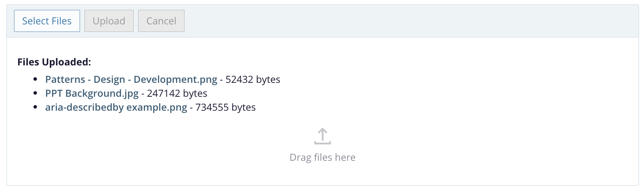
Task: Click the 734555 bytes size text
Action: coord(225,108)
